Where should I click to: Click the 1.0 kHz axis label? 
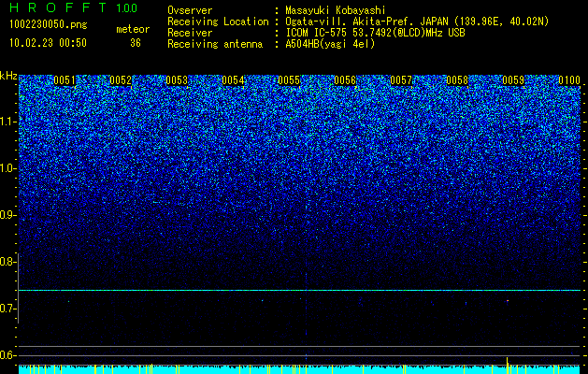[7, 168]
